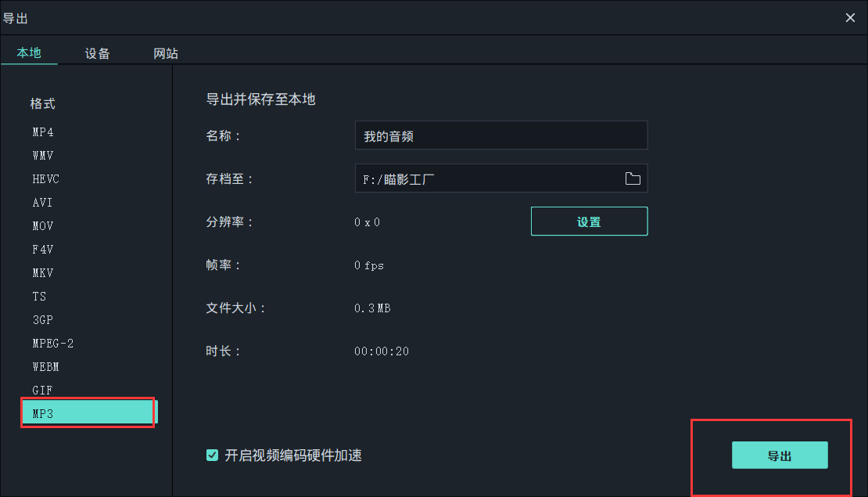Disable 开启视频编码硬件加速 hardware acceleration
The height and width of the screenshot is (497, 868).
pos(211,455)
